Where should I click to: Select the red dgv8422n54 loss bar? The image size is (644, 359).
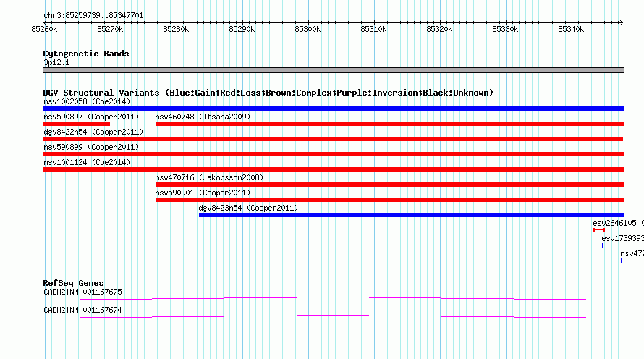point(333,139)
